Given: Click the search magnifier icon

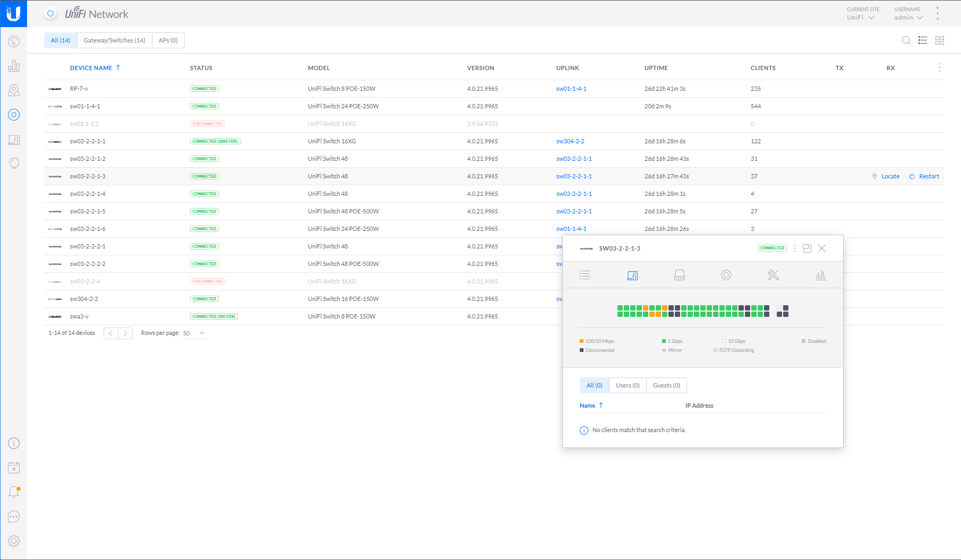Looking at the screenshot, I should click(x=906, y=40).
